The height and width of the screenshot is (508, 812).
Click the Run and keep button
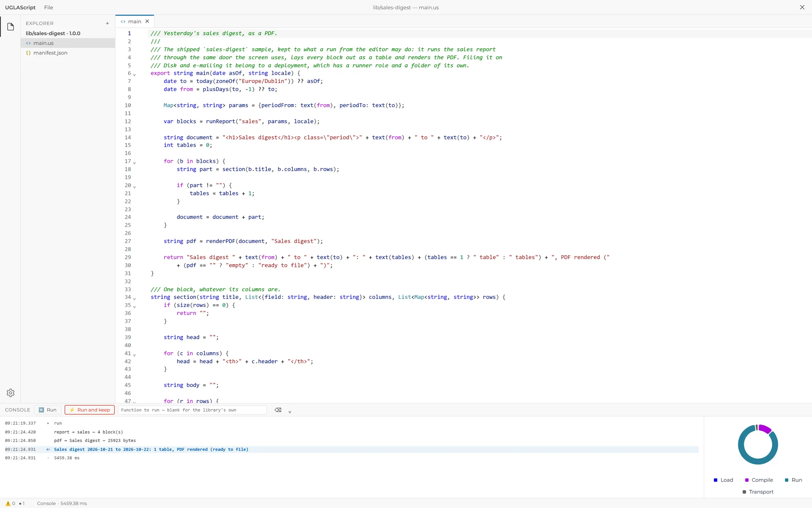tap(90, 410)
